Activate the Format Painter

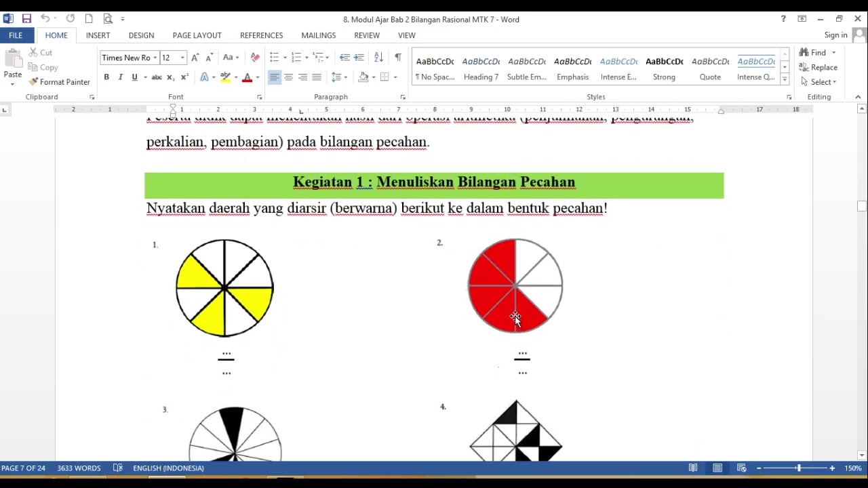click(60, 82)
